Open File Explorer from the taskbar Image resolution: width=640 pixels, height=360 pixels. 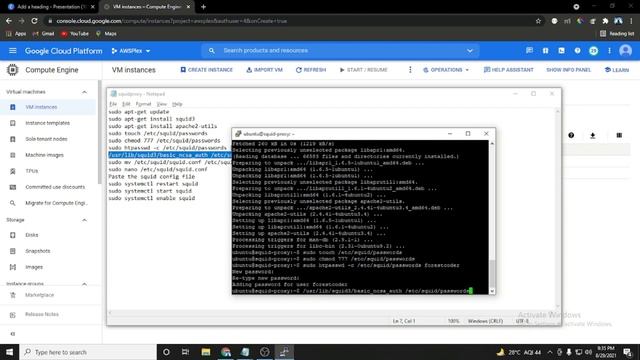[x=206, y=352]
